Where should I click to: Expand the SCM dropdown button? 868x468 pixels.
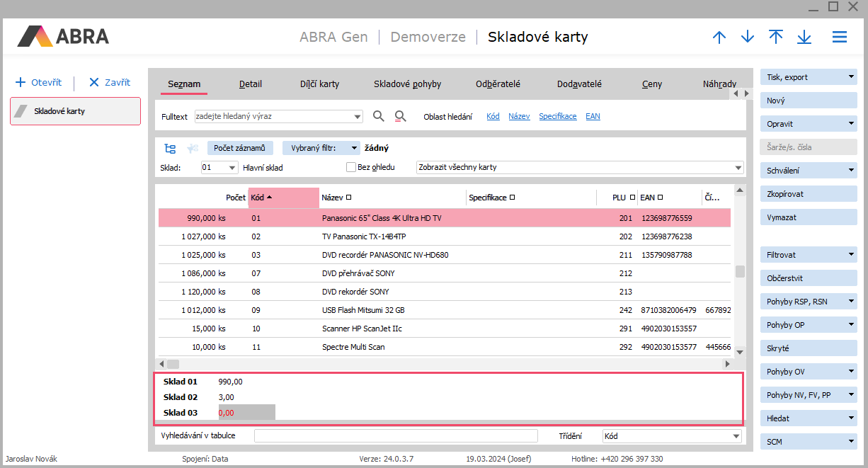852,442
